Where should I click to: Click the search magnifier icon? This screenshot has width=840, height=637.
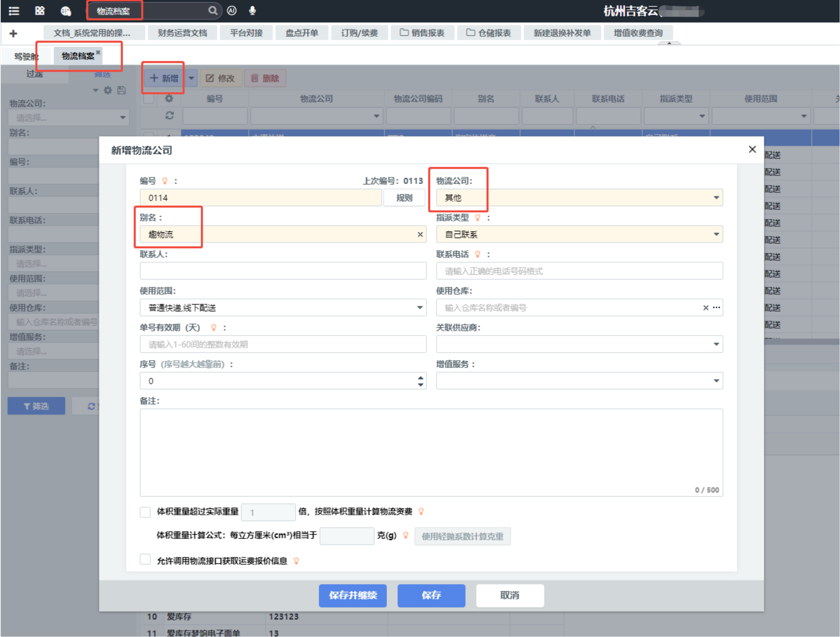tap(213, 10)
